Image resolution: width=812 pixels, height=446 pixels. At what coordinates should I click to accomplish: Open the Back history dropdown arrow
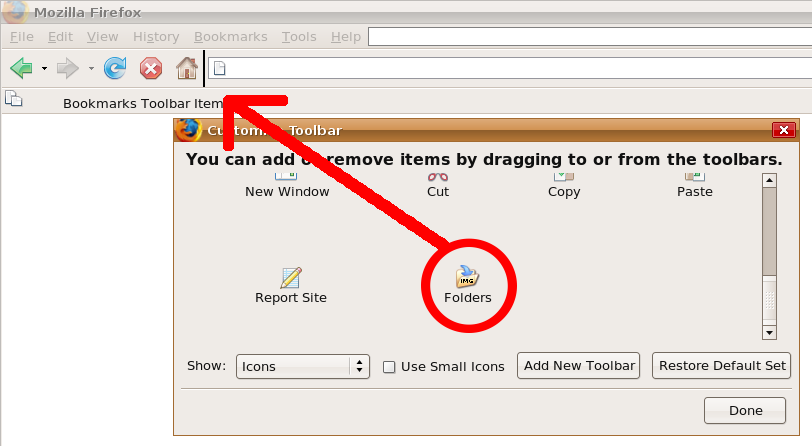coord(45,68)
